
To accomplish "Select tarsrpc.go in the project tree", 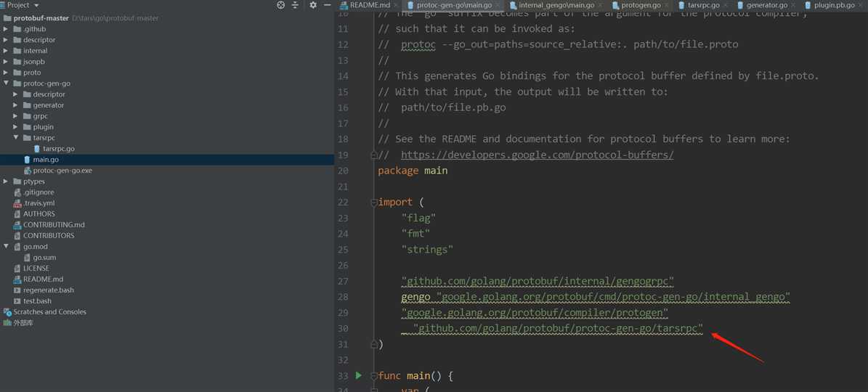I will pyautogui.click(x=58, y=149).
